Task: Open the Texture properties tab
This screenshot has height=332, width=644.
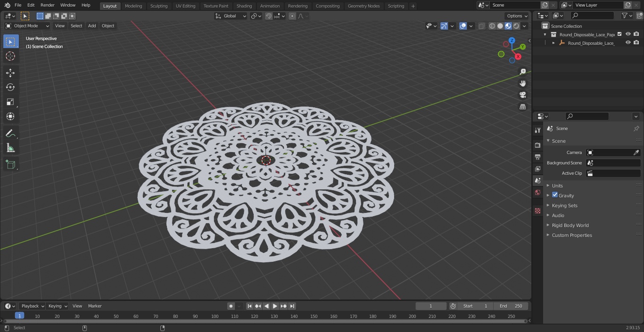Action: [x=537, y=211]
